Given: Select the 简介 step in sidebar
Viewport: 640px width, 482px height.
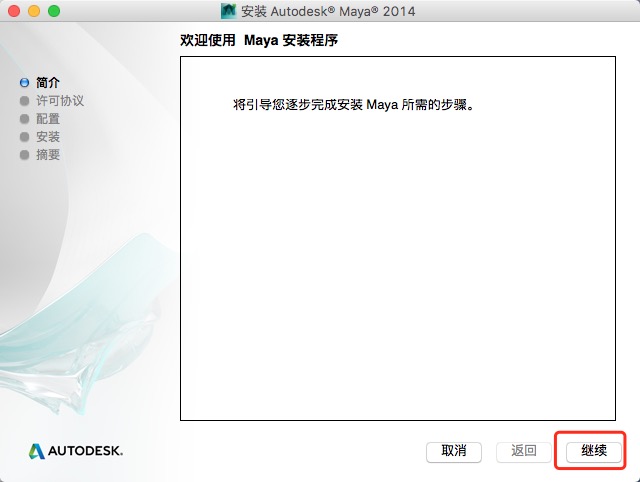Looking at the screenshot, I should click(48, 83).
